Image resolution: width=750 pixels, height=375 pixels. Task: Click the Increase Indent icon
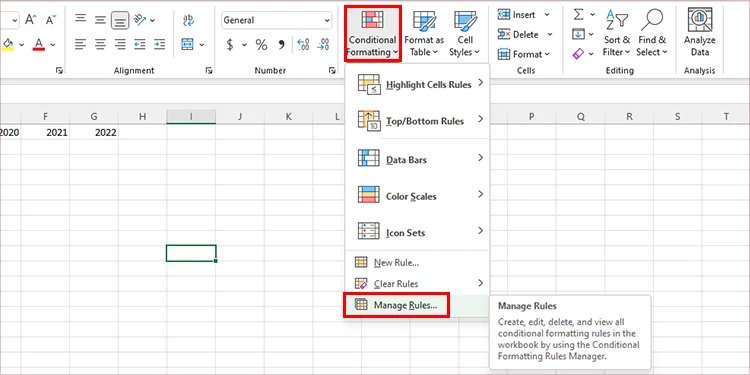point(159,44)
